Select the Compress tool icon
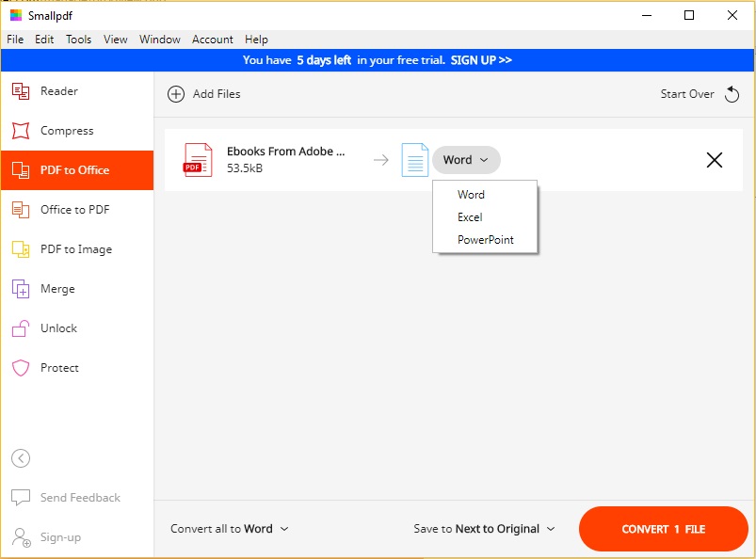Viewport: 756px width, 559px height. [21, 131]
